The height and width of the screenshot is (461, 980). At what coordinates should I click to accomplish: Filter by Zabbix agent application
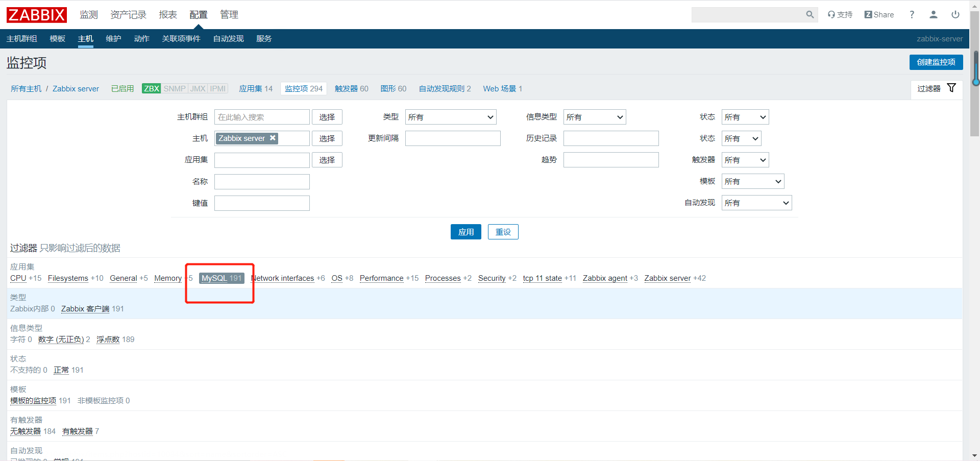point(605,278)
